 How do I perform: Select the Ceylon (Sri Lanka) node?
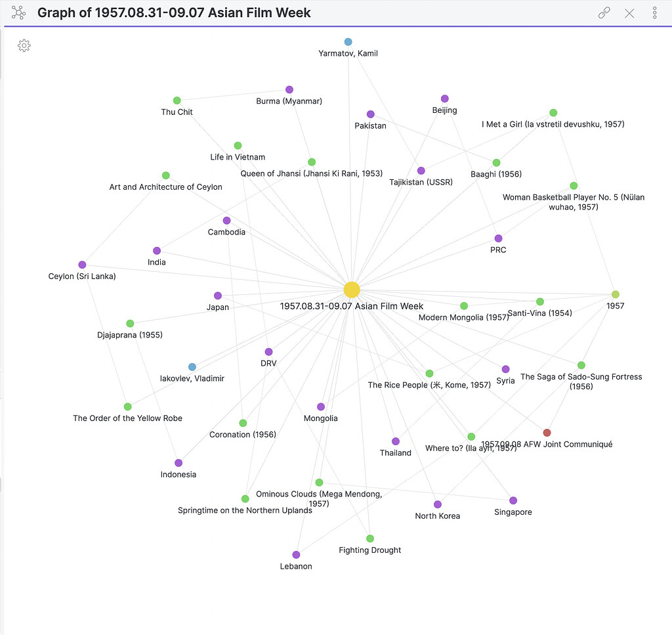pos(81,263)
